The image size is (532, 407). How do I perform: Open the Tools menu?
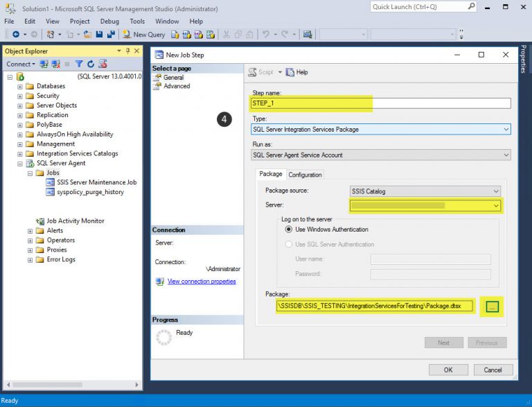pyautogui.click(x=137, y=21)
